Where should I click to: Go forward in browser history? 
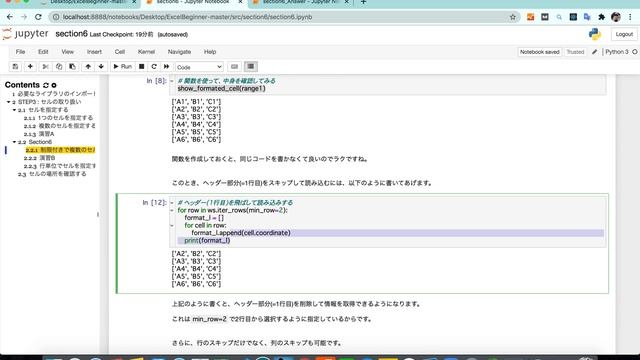click(x=24, y=17)
